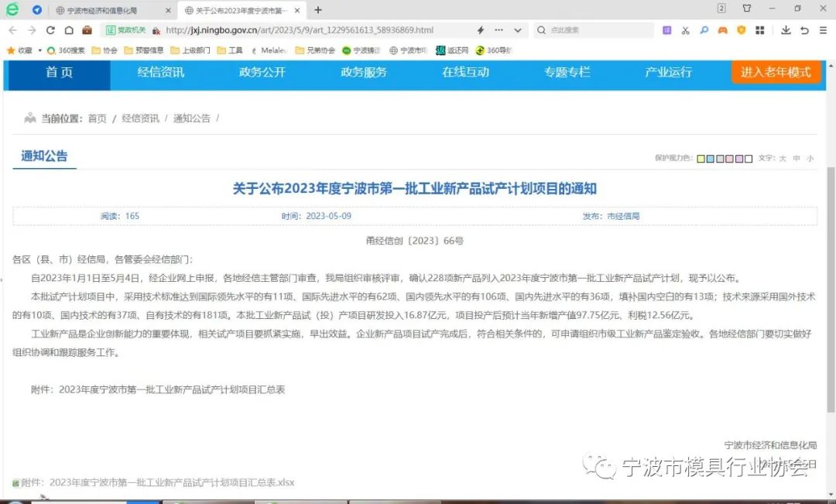This screenshot has width=836, height=504.
Task: Click the hamburger menu icon at top right
Action: (x=822, y=29)
